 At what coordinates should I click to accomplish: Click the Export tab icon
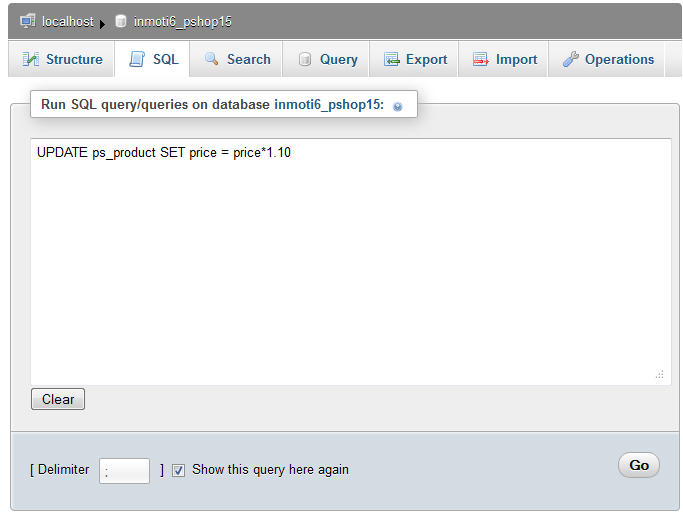click(392, 59)
